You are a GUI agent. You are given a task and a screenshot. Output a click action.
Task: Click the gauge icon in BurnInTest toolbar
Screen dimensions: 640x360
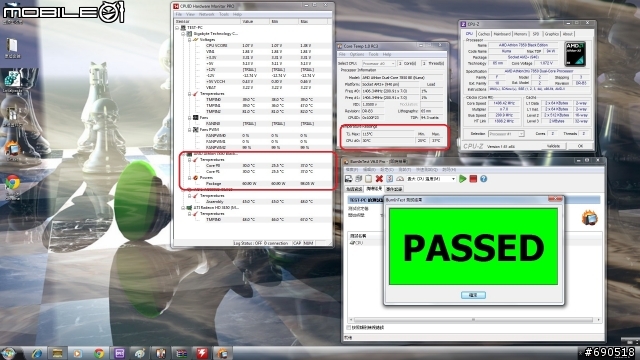tap(400, 179)
